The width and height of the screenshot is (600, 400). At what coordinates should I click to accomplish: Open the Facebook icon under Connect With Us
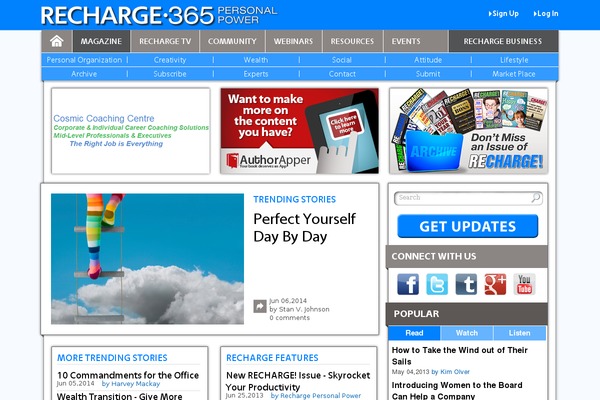click(408, 284)
